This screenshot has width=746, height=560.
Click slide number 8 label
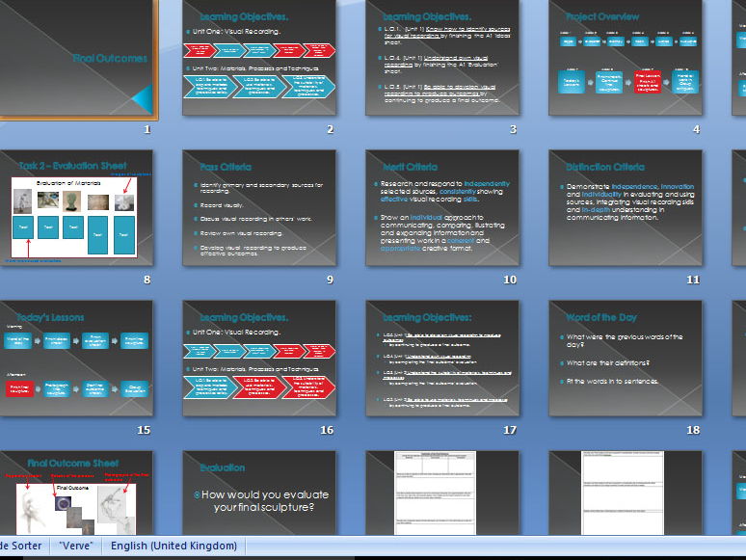(147, 280)
